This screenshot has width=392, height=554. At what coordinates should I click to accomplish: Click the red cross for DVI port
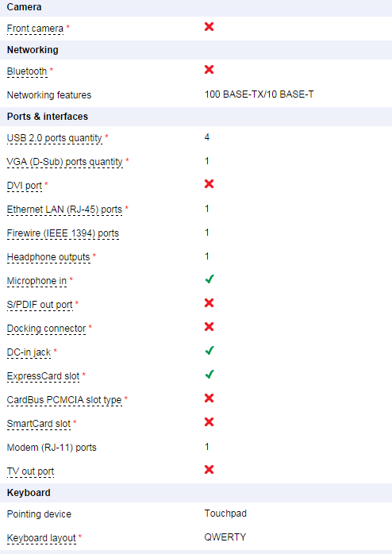pyautogui.click(x=209, y=184)
